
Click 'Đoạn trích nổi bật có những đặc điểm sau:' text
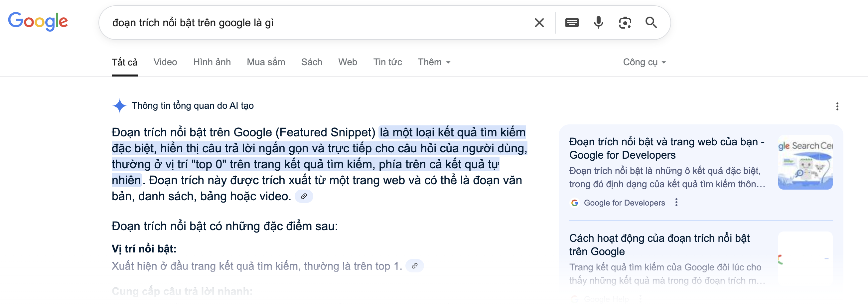[224, 226]
